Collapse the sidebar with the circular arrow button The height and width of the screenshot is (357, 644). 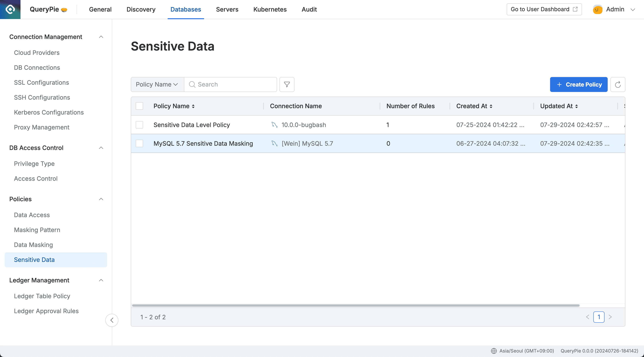(112, 320)
